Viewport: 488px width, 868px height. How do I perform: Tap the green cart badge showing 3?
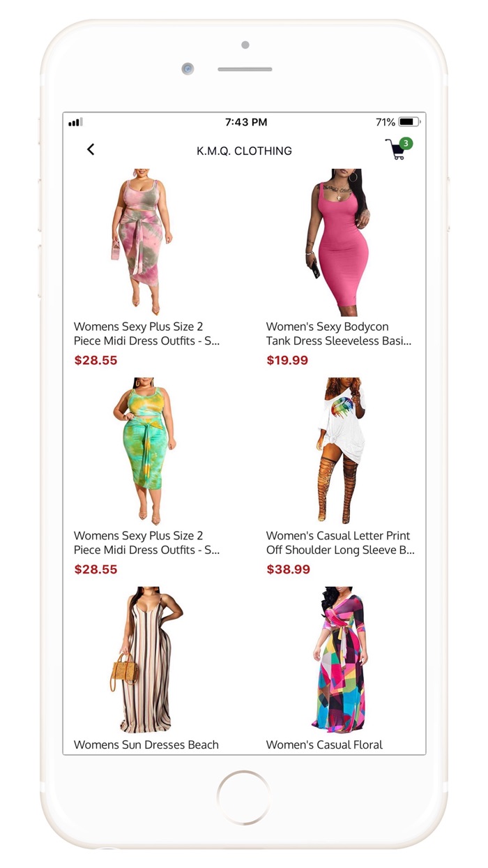coord(406,144)
